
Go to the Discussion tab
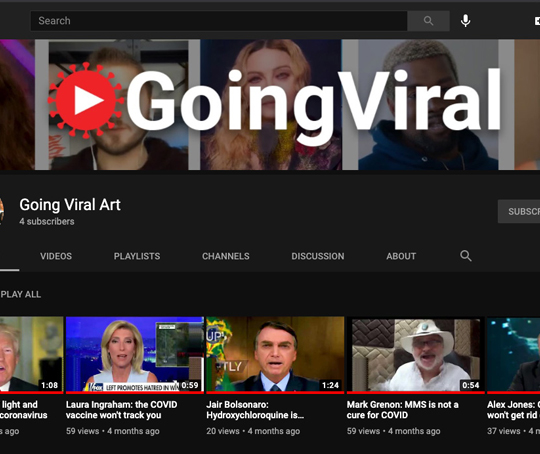(x=318, y=256)
